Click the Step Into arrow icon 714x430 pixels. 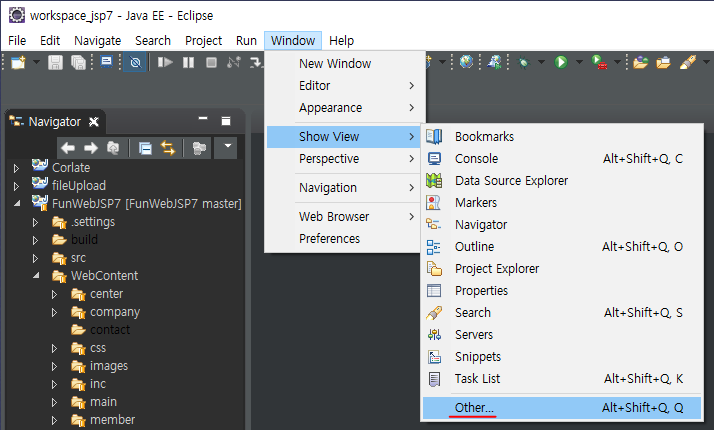pyautogui.click(x=255, y=62)
